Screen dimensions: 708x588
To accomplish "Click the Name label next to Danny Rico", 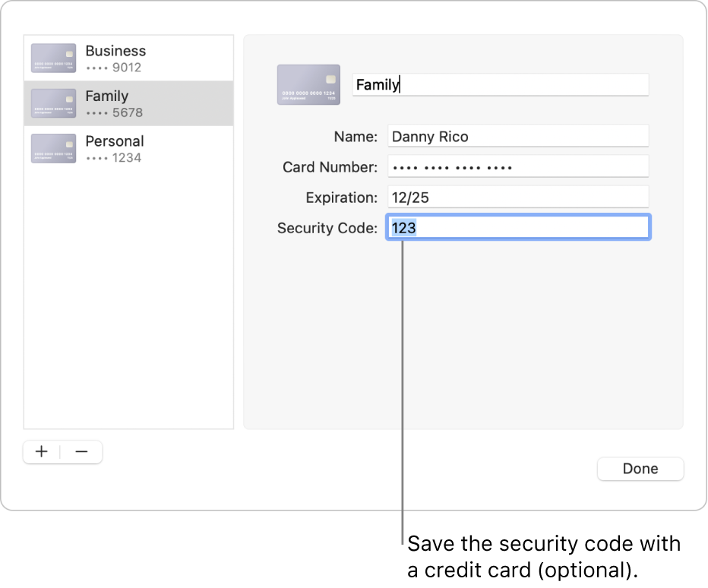I will pyautogui.click(x=356, y=137).
